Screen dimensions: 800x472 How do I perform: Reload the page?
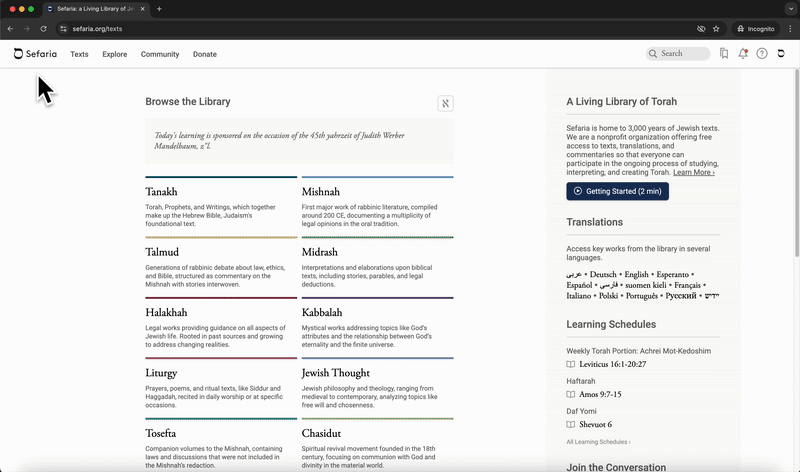(43, 29)
